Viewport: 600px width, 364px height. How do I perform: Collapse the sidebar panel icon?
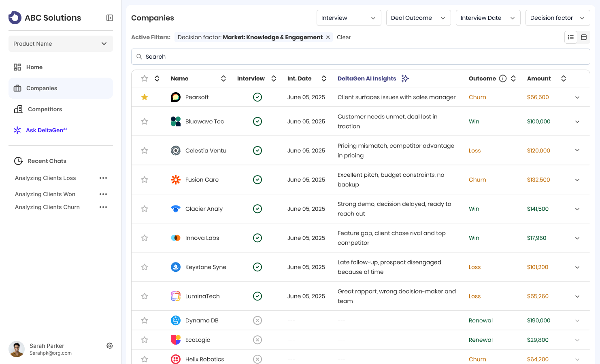pyautogui.click(x=110, y=18)
